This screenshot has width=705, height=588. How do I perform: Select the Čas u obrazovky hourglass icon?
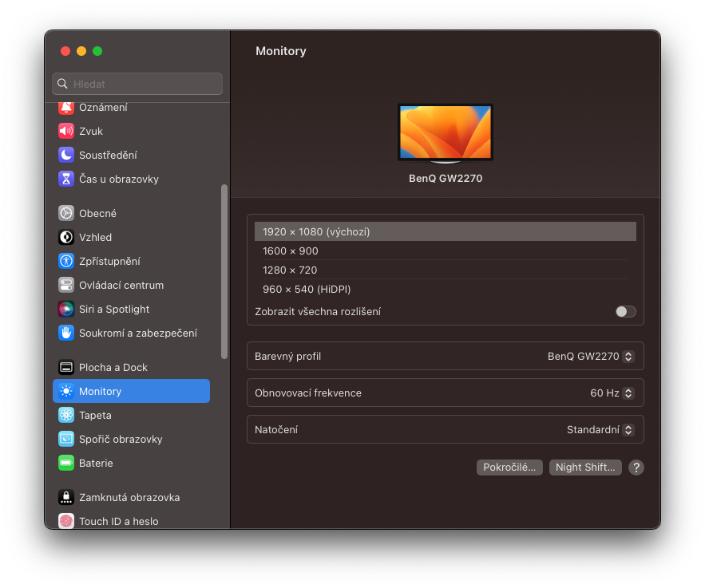66,179
